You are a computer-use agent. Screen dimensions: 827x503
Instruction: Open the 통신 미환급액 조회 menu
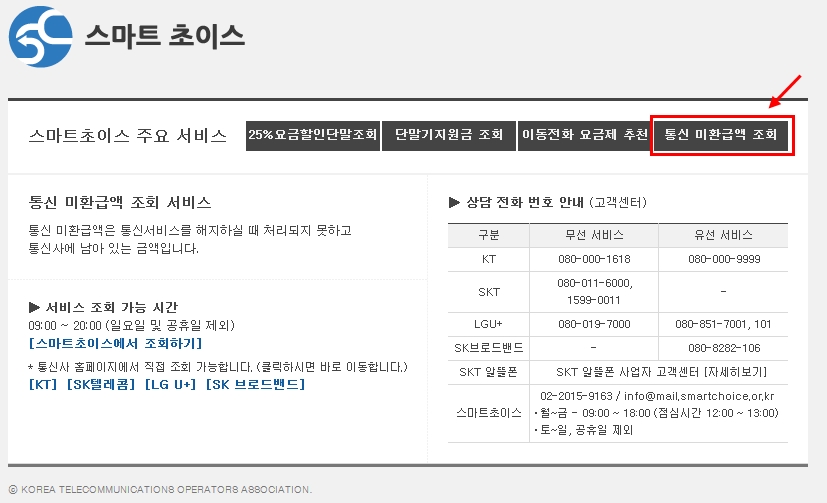721,136
